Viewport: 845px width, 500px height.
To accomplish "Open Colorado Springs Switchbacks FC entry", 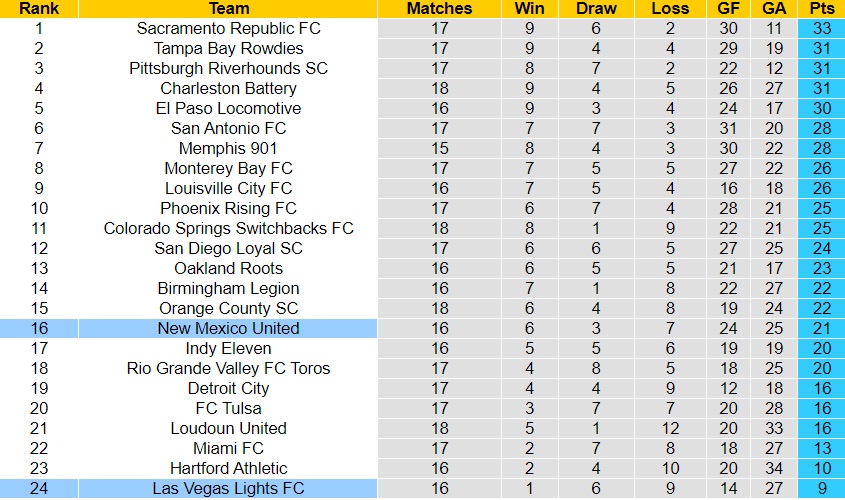I will click(x=228, y=228).
